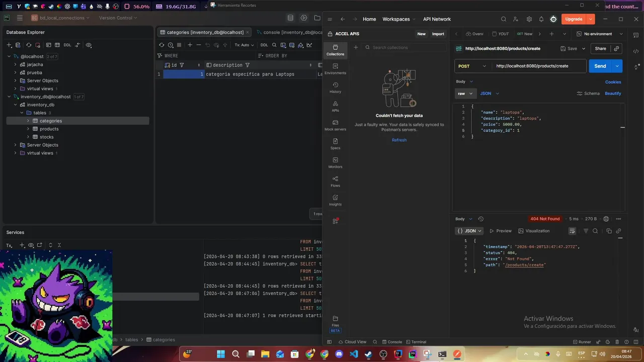644x362 pixels.
Task: Toggle view options eye in Database Explorer
Action: tap(89, 45)
